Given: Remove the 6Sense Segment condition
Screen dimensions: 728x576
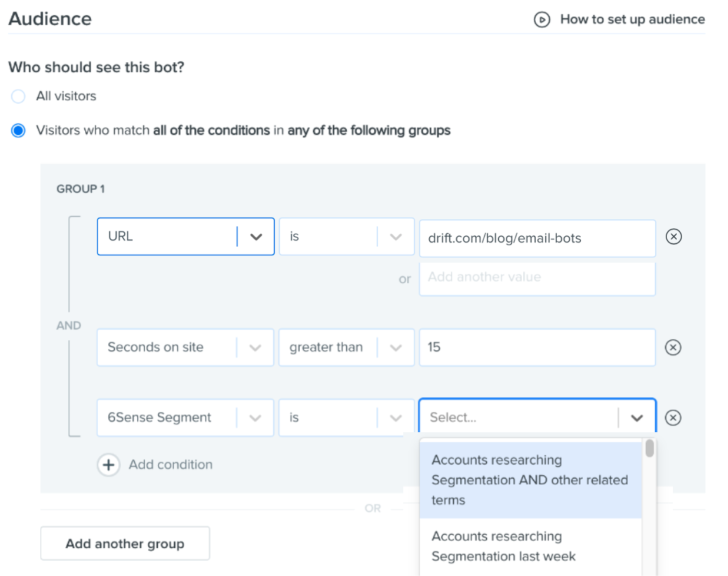Looking at the screenshot, I should click(673, 417).
